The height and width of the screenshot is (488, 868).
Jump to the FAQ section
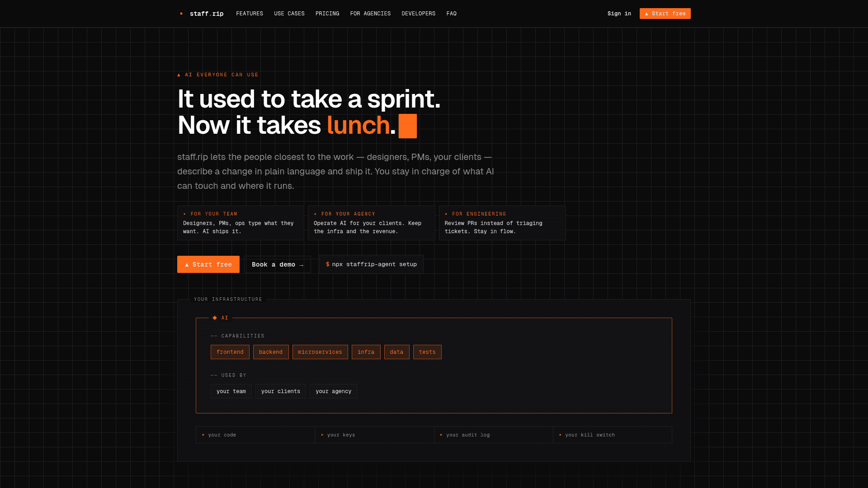[x=452, y=14]
